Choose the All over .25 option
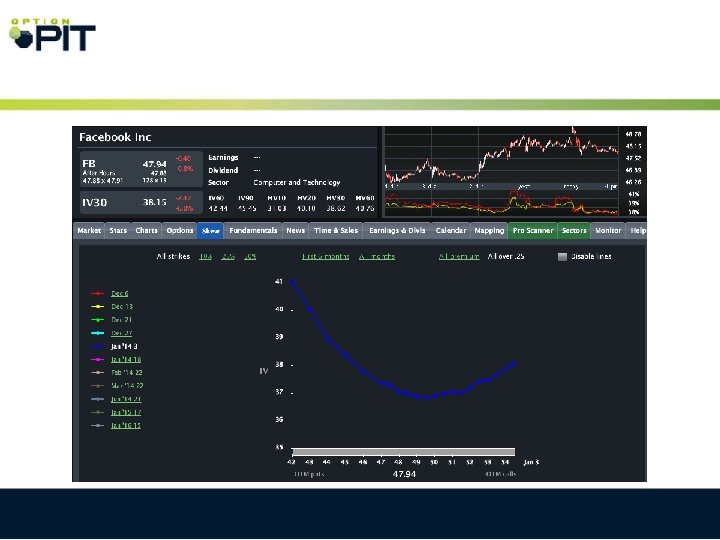 pos(506,256)
